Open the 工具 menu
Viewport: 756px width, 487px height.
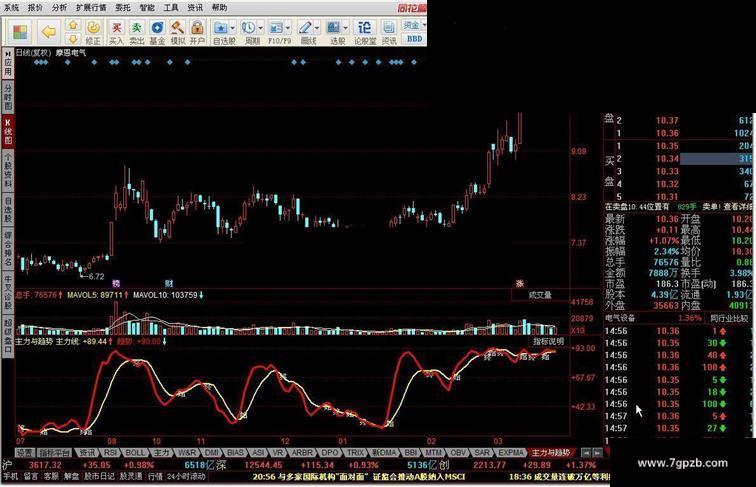(x=171, y=8)
